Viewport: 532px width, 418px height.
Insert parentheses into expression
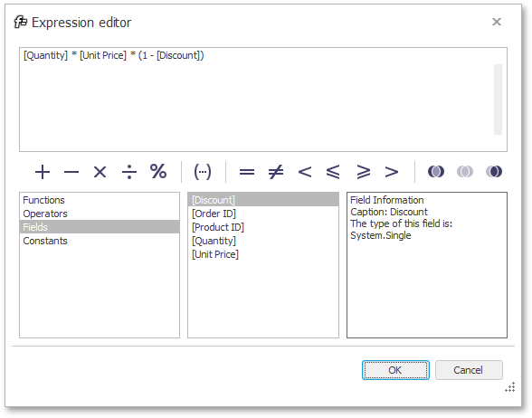pos(203,172)
